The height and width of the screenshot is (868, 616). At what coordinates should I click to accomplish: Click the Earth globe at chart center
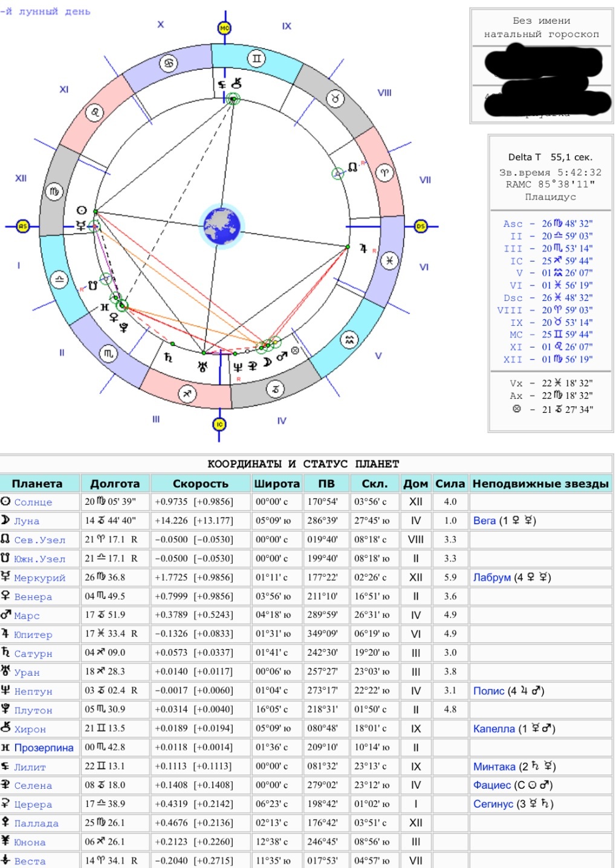click(x=222, y=226)
